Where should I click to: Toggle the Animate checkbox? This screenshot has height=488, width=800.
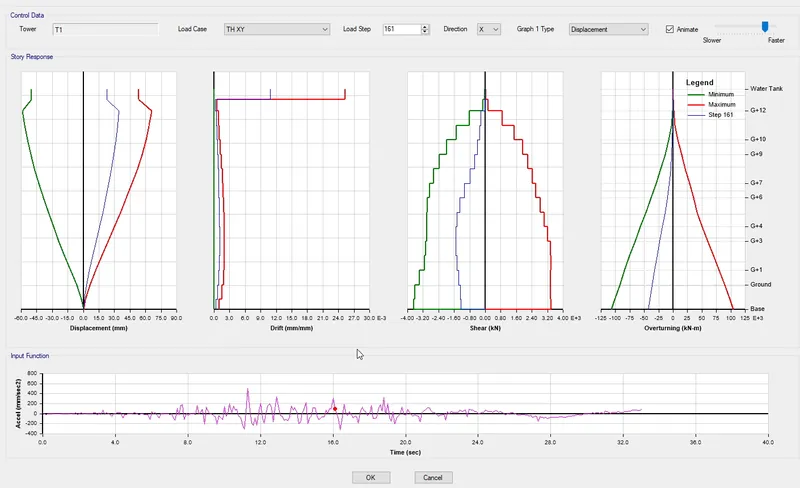[670, 30]
